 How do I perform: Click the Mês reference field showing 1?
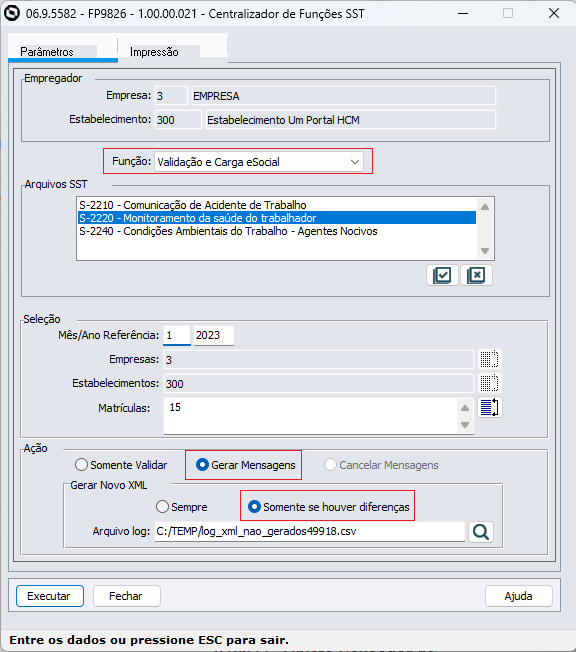(177, 335)
